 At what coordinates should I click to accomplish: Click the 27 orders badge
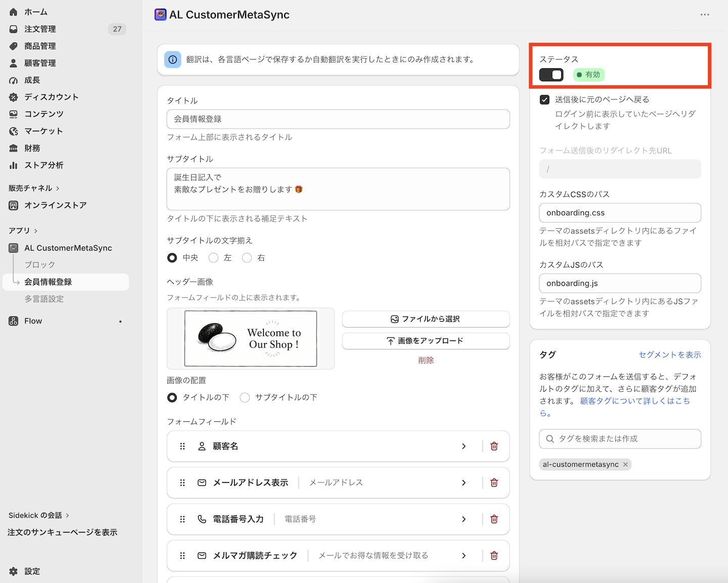(117, 29)
